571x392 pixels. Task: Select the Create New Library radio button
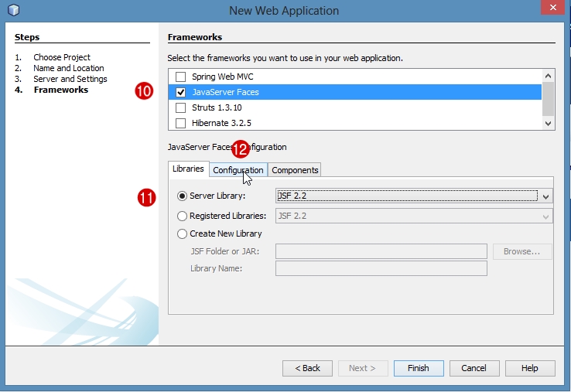182,233
